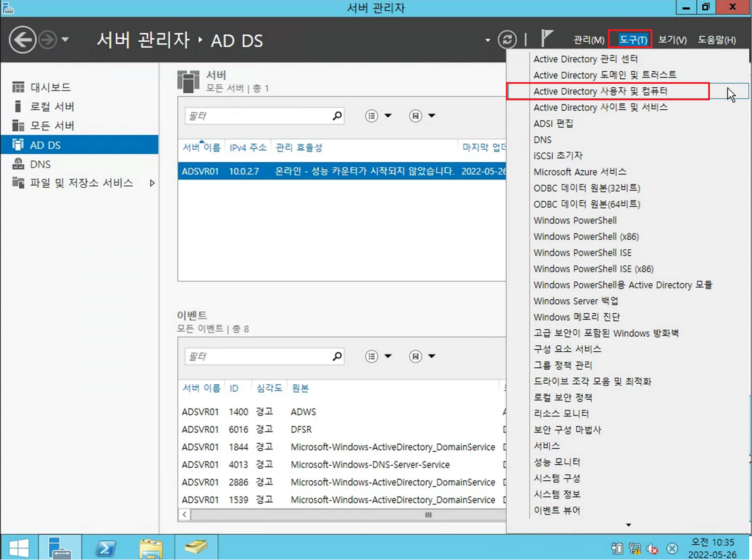Open DNS from the tools menu
This screenshot has width=752, height=560.
tap(542, 140)
